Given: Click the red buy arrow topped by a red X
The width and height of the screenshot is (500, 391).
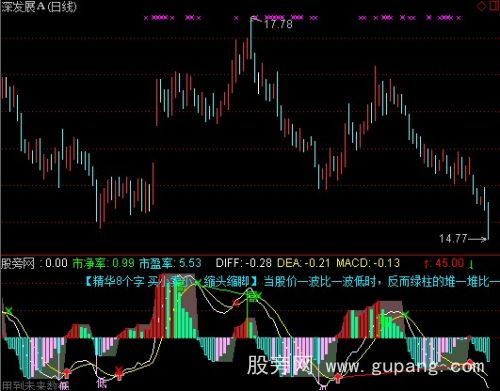Looking at the screenshot, I should pyautogui.click(x=119, y=373).
